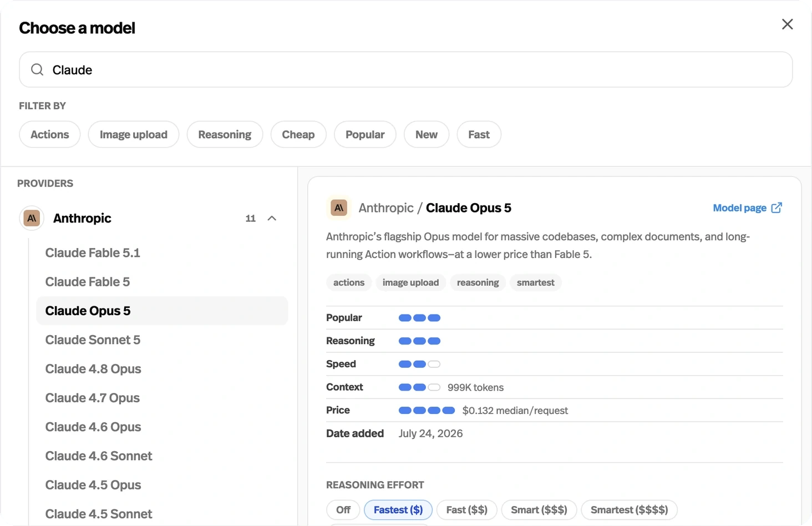
Task: Select Claude 4.6 Opus model
Action: coord(162,427)
